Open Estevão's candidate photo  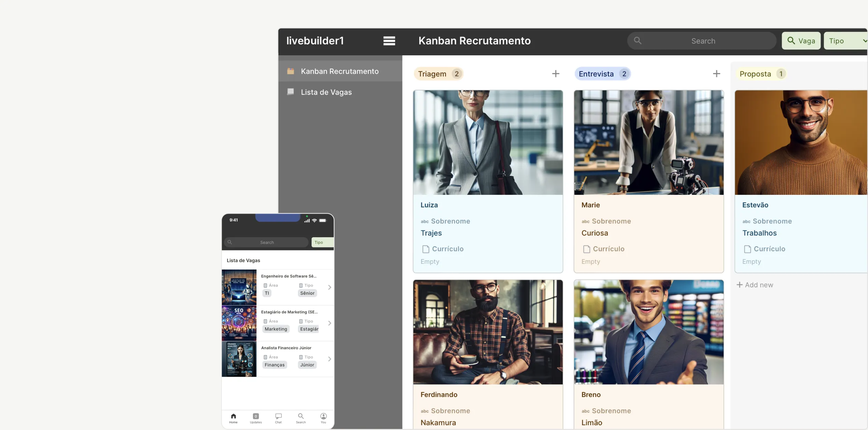click(801, 143)
